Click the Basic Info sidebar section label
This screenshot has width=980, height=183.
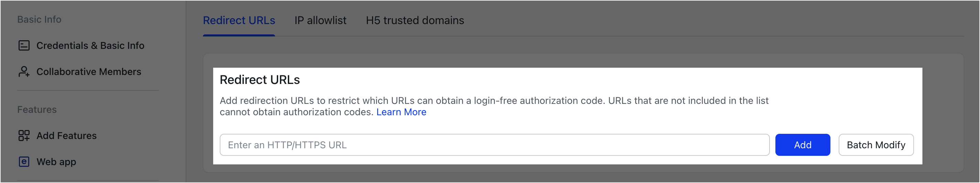point(39,19)
